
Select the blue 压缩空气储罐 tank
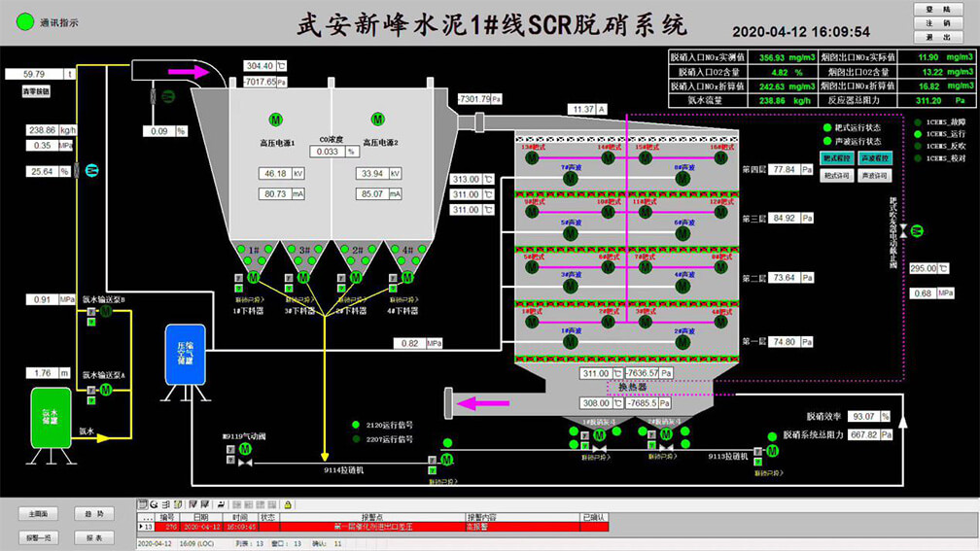coord(185,354)
